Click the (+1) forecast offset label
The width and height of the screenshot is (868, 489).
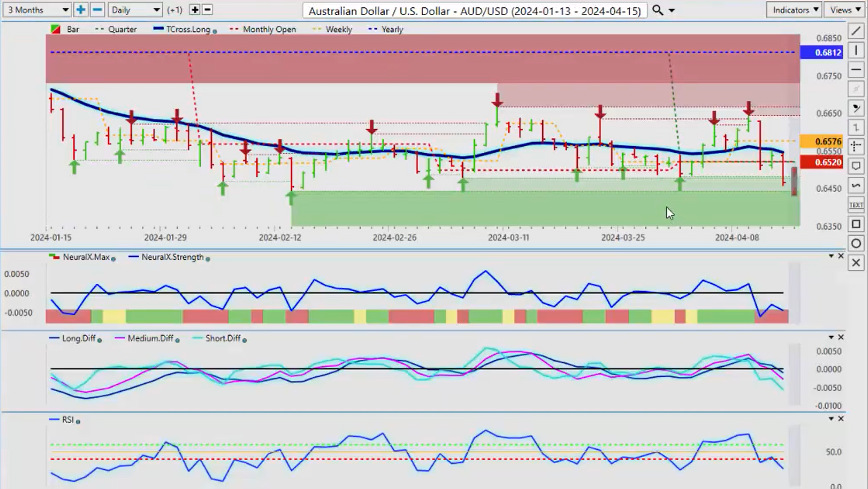(175, 10)
